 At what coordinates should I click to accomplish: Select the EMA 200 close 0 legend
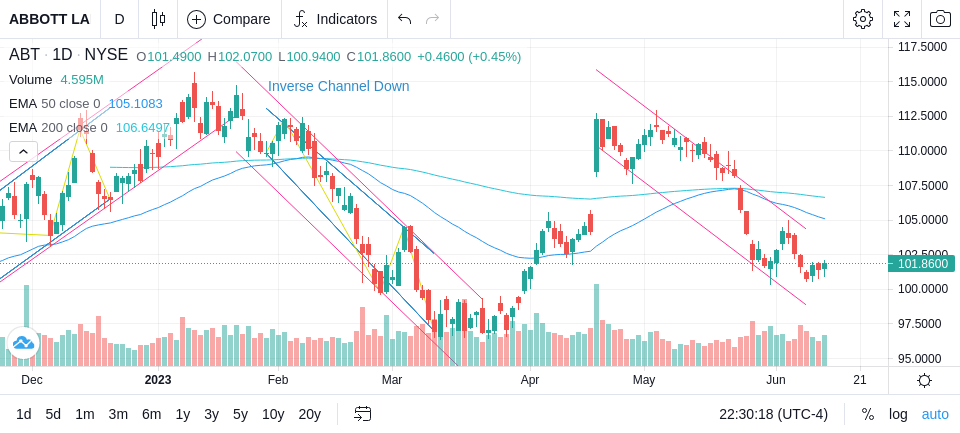pyautogui.click(x=58, y=127)
